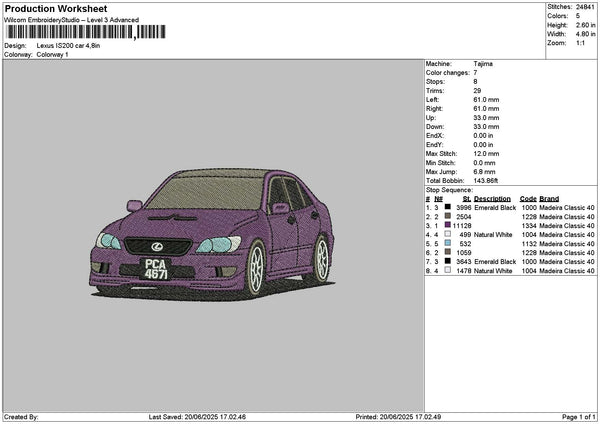The height and width of the screenshot is (424, 600).
Task: Click the 'Description' column header
Action: click(492, 199)
